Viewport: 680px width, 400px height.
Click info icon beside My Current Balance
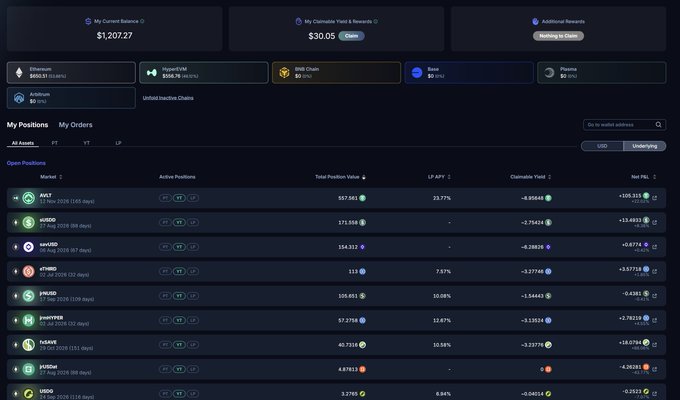[x=142, y=21]
